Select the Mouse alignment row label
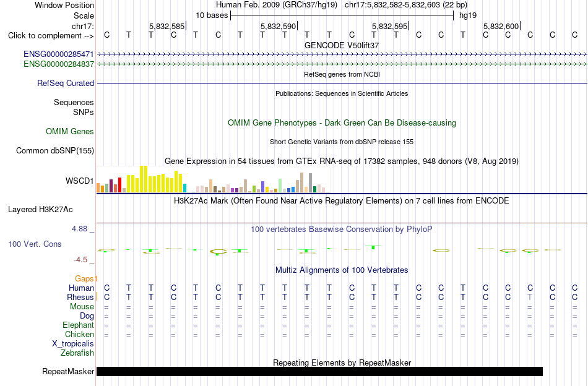 pos(82,307)
